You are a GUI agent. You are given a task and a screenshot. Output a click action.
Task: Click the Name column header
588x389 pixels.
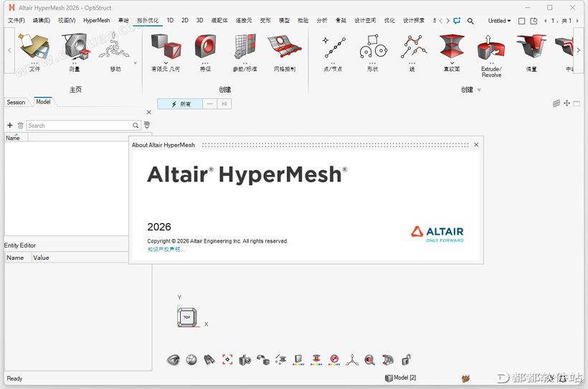[16, 137]
